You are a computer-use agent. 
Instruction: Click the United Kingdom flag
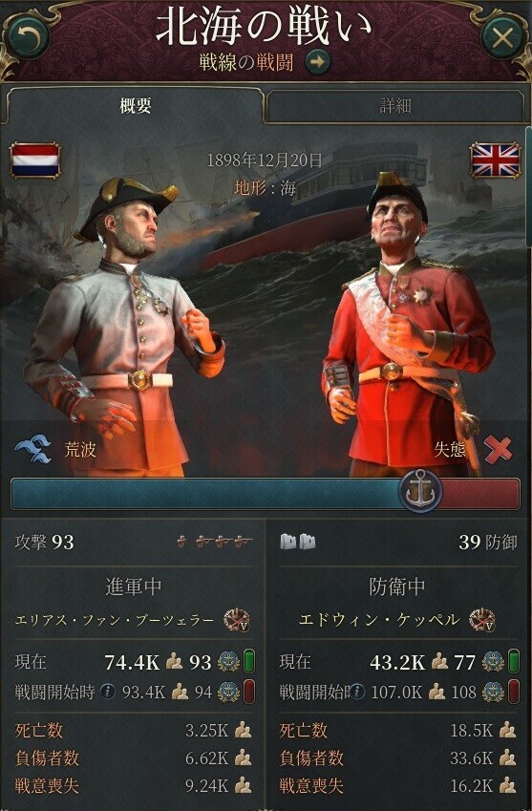point(496,160)
